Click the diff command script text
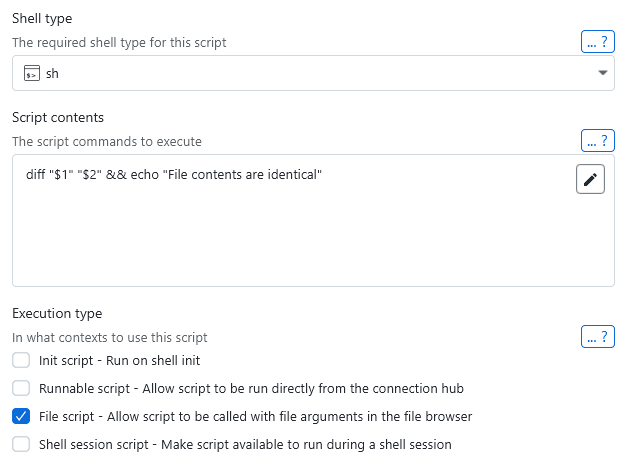 point(174,176)
